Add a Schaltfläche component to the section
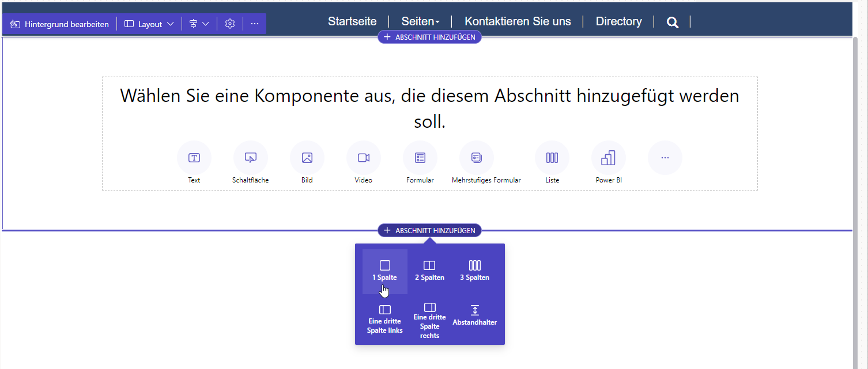Viewport: 868px width, 369px height. (251, 157)
